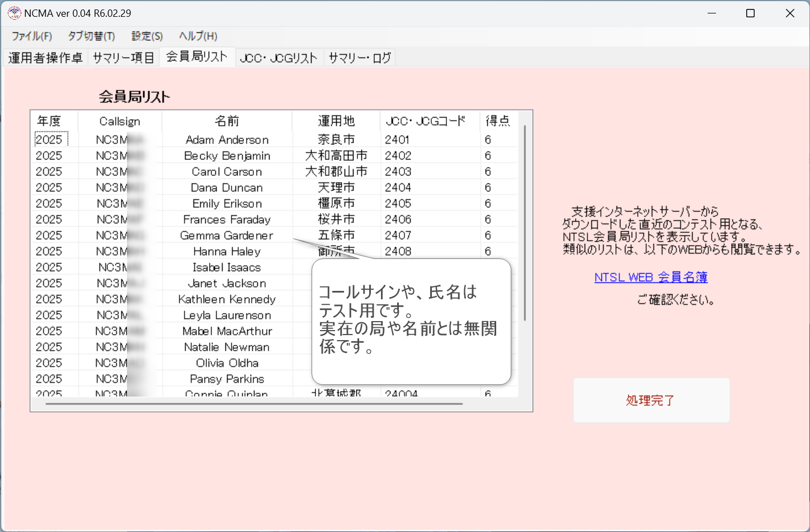Open the 設定(S) menu
The width and height of the screenshot is (810, 532).
(147, 36)
